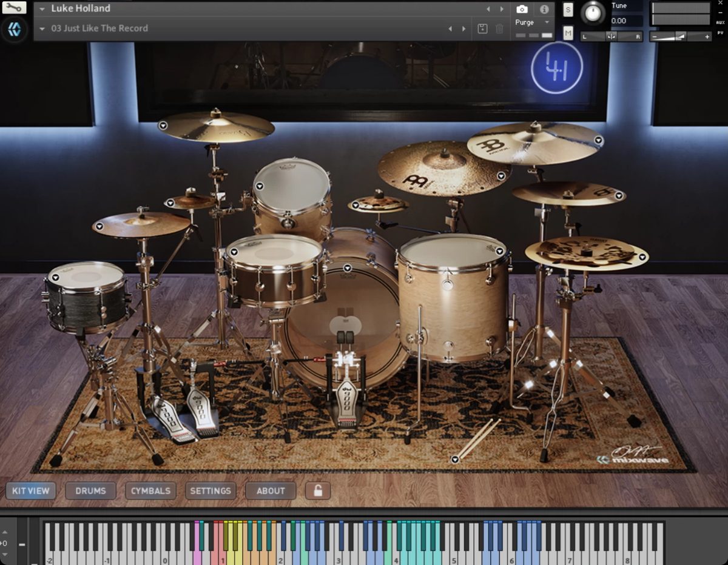Click the volume minus icon
Screen dimensions: 728x565
[x=654, y=36]
